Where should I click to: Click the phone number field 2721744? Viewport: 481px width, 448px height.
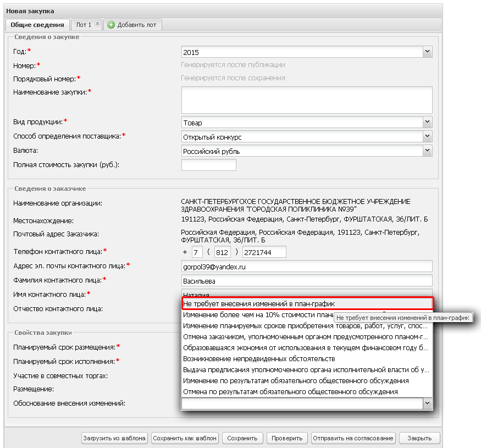(x=264, y=252)
